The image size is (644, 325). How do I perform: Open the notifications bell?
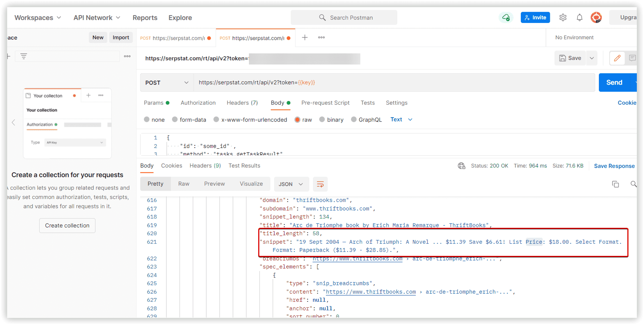click(x=580, y=18)
